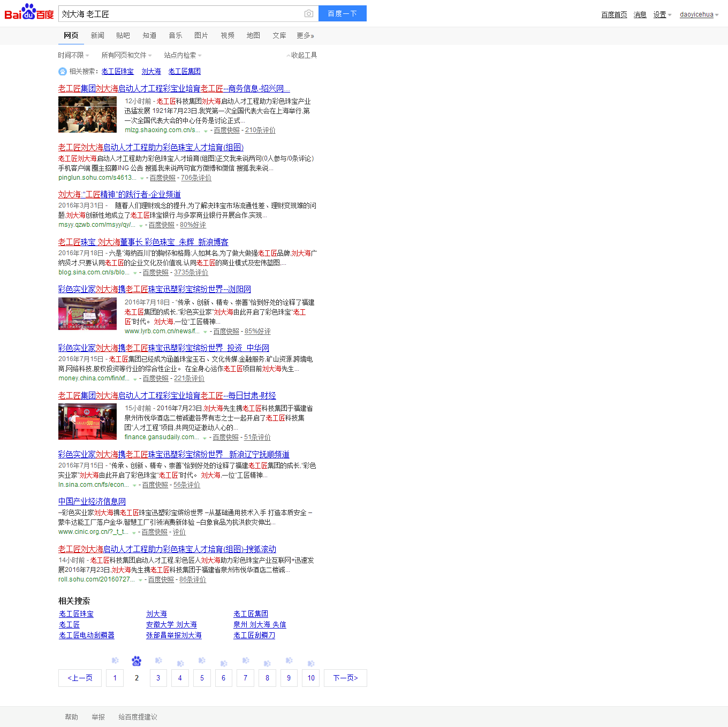Click the 百度一下 search button
This screenshot has width=728, height=727.
(343, 13)
